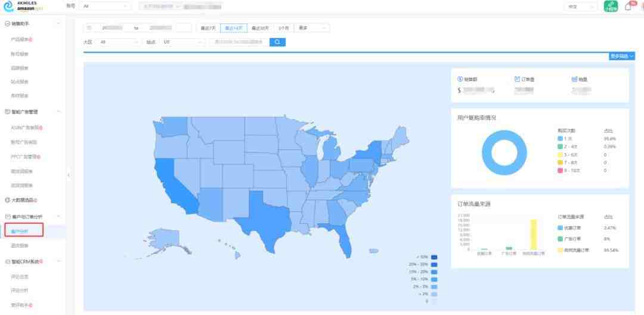The height and width of the screenshot is (315, 644).
Task: Select the 最近30天 date tab
Action: point(260,28)
